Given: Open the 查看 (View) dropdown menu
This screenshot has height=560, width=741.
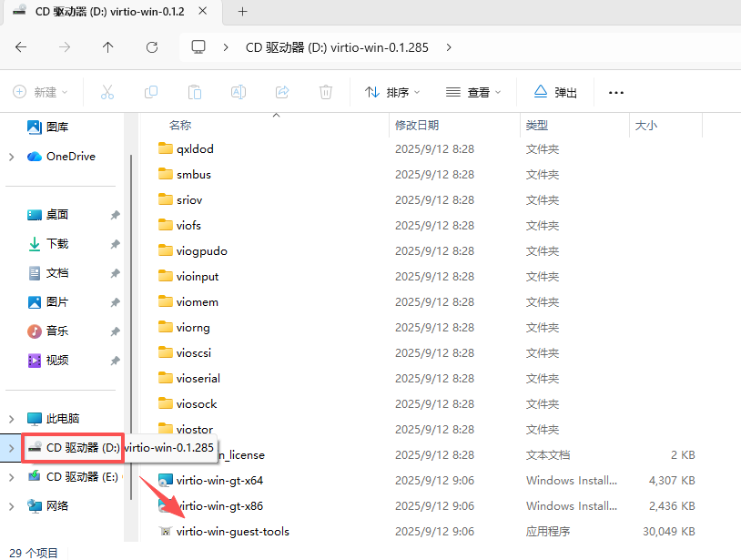Looking at the screenshot, I should click(x=473, y=92).
